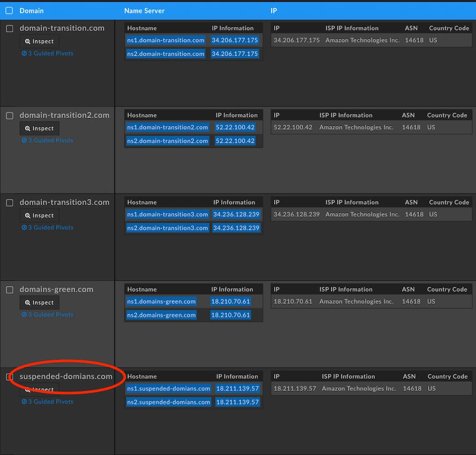
Task: Click Amazon Technologies Inc. in the 18.210.70.61 row
Action: click(357, 301)
